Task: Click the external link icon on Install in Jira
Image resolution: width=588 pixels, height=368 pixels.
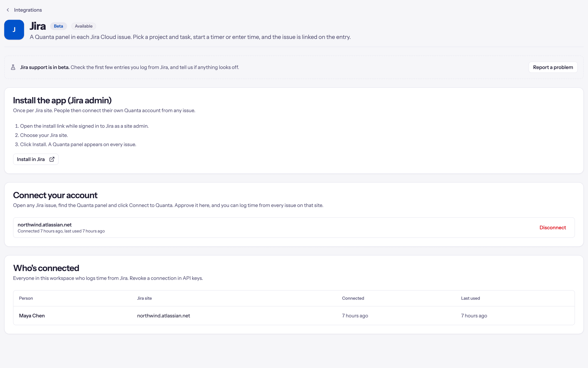Action: pos(52,159)
